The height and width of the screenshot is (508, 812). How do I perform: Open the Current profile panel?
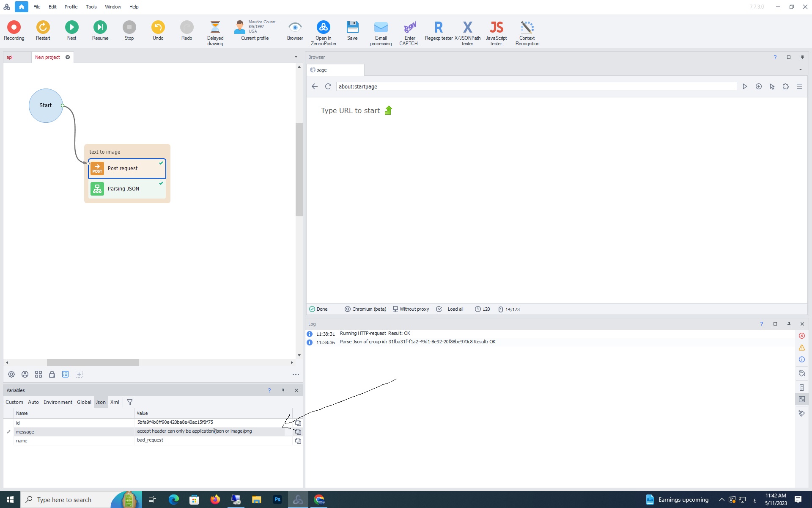pos(255,31)
